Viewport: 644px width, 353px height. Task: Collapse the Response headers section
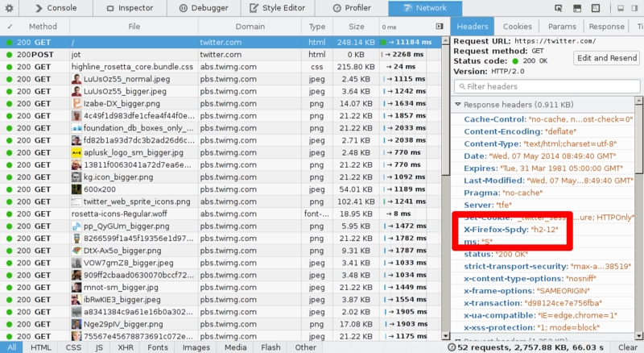click(x=458, y=104)
